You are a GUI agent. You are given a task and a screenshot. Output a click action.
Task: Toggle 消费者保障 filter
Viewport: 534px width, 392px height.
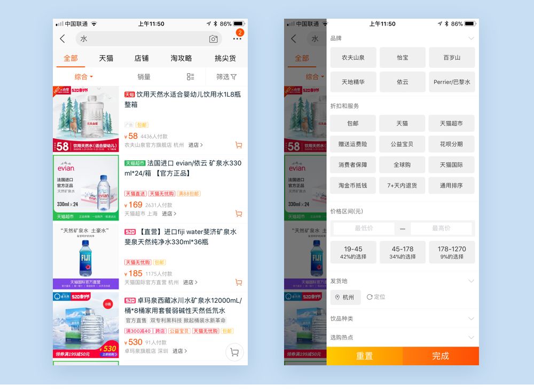click(x=353, y=165)
